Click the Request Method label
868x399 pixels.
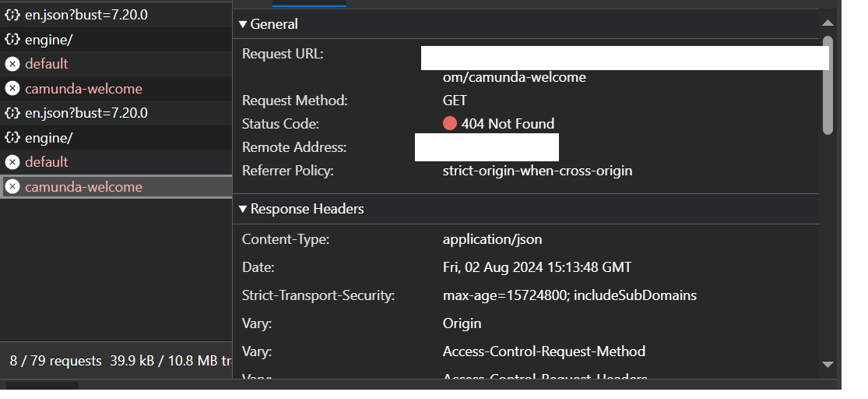point(294,101)
